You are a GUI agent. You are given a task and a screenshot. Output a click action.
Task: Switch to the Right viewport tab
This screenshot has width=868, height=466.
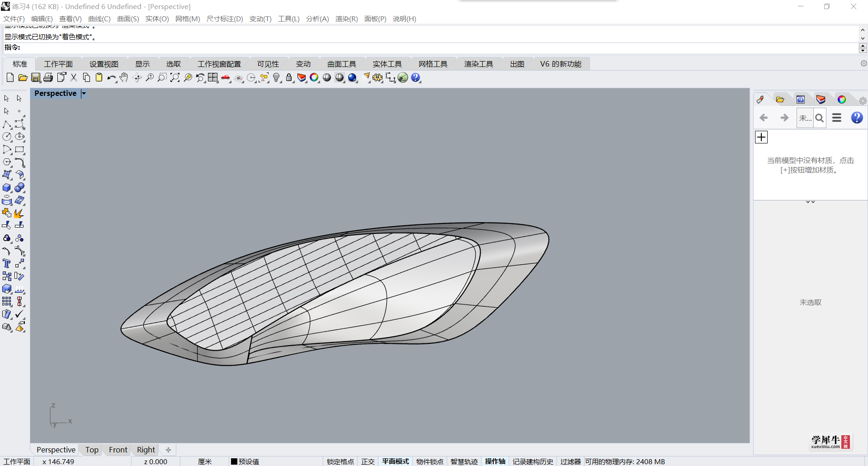(x=146, y=450)
